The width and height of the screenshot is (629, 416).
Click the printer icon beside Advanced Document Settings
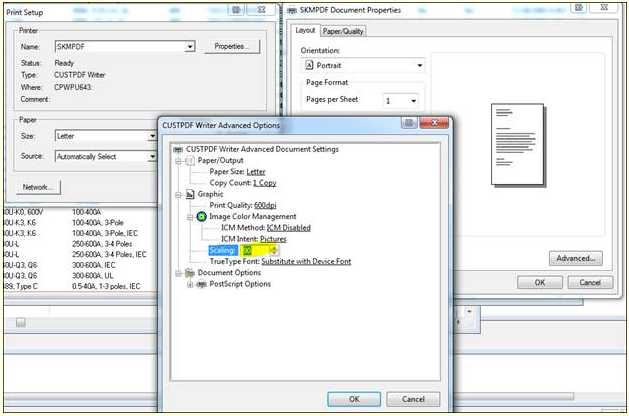tap(178, 149)
